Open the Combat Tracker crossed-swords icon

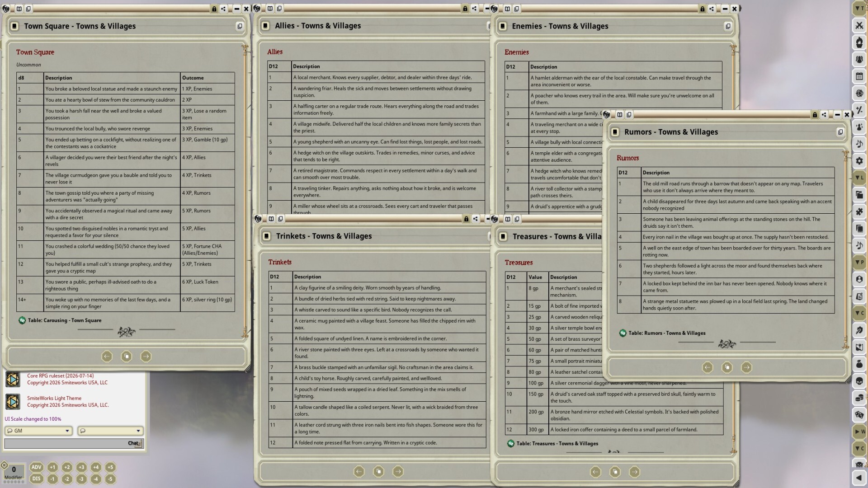coord(859,25)
